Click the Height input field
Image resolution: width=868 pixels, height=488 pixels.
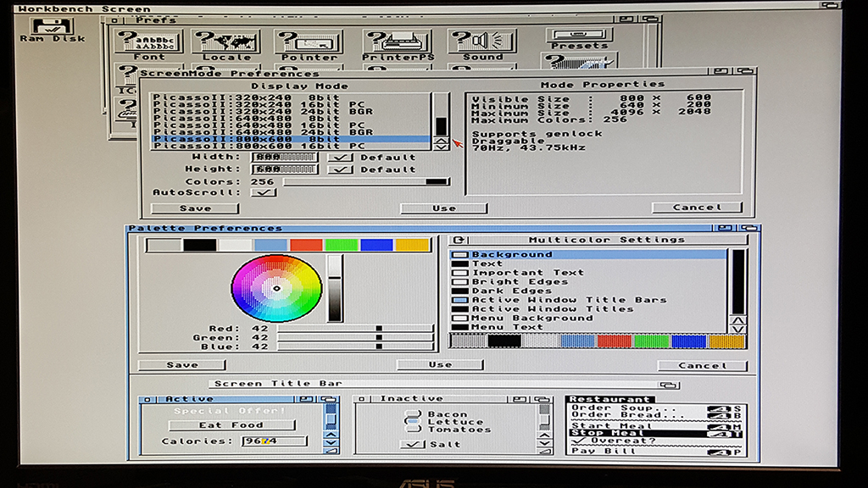(x=285, y=169)
